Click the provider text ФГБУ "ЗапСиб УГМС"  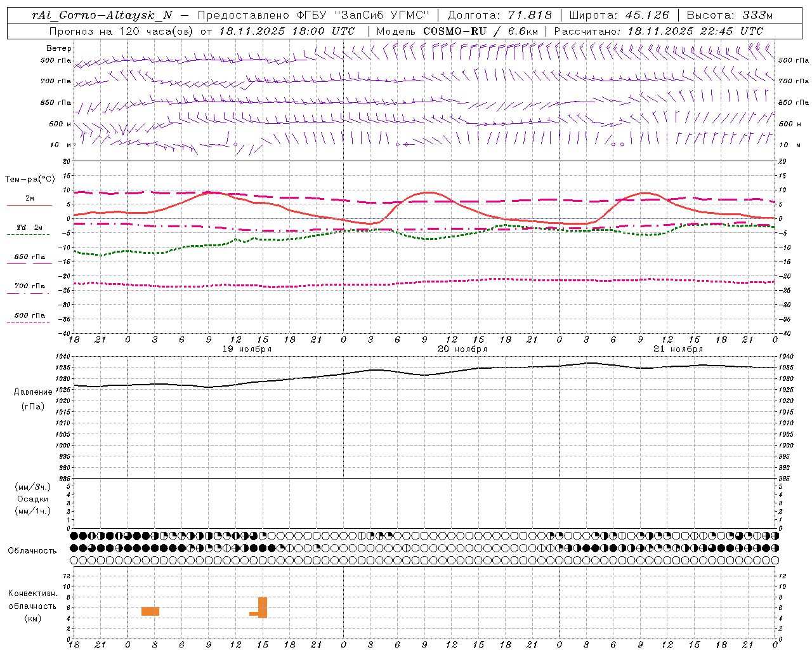(363, 15)
